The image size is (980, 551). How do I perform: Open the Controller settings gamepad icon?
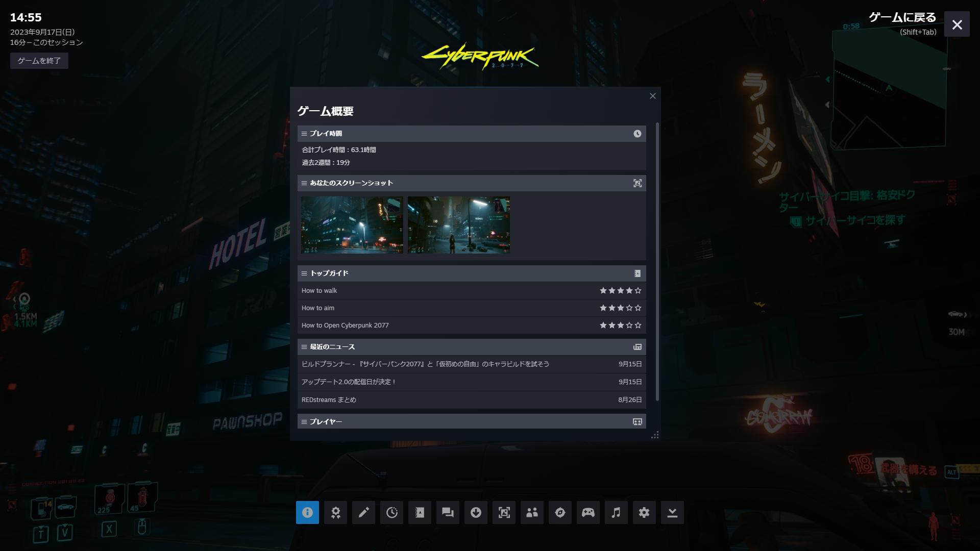(x=588, y=512)
